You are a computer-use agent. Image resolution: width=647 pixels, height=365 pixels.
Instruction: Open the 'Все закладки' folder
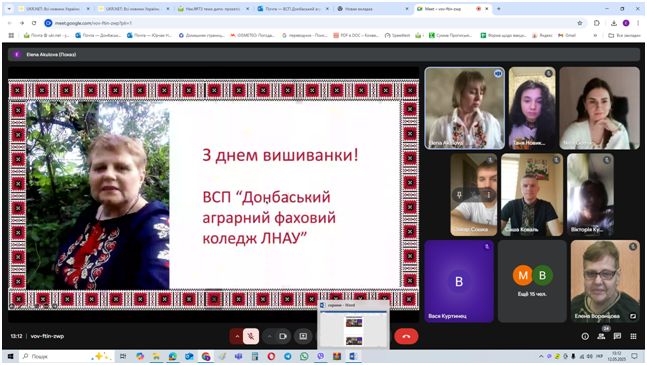624,35
